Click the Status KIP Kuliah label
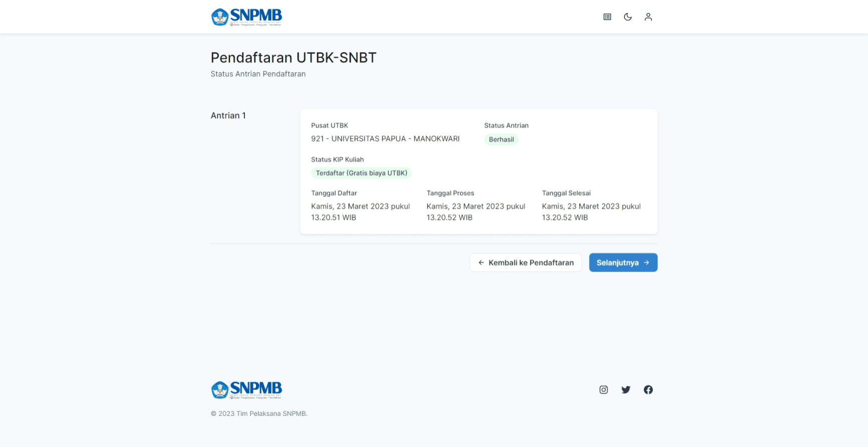The image size is (868, 447). pos(338,160)
